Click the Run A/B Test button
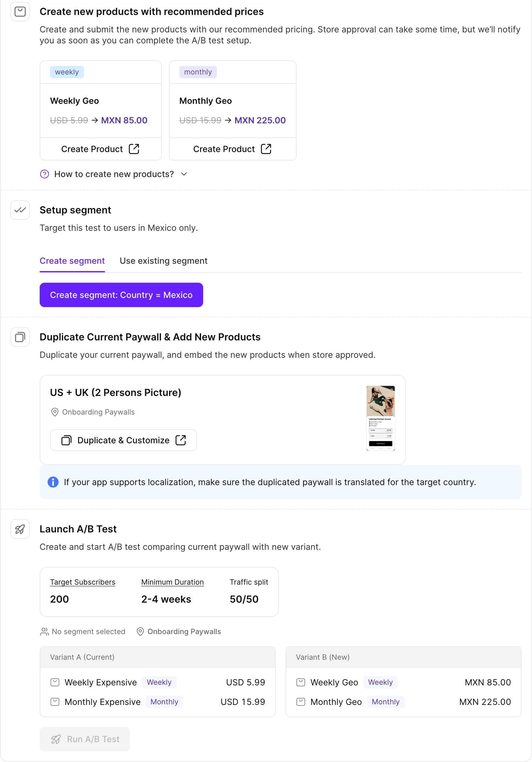Viewport: 532px width, 762px height. point(84,739)
